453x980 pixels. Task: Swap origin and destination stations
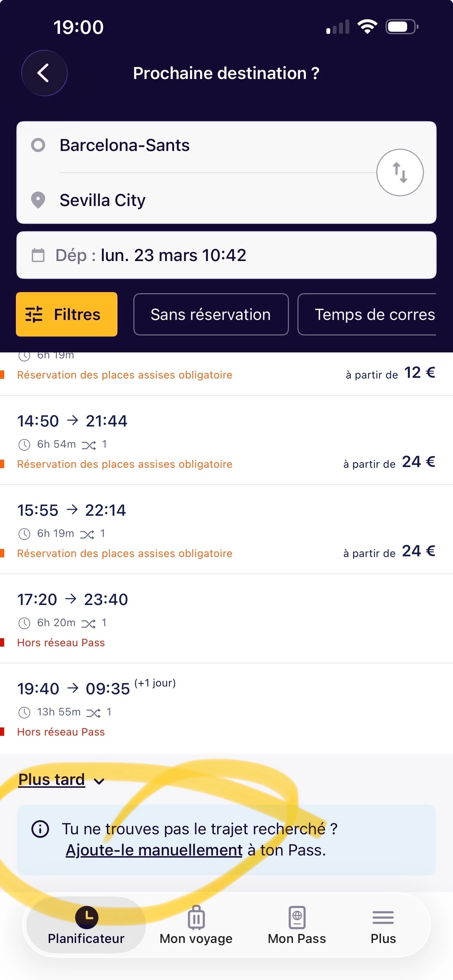[399, 173]
